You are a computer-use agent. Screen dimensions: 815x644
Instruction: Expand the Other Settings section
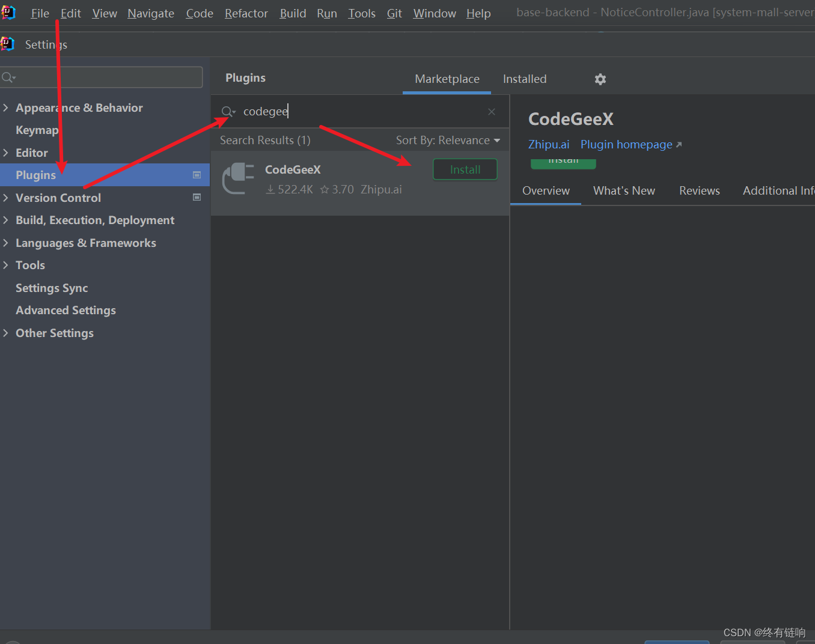coord(5,333)
